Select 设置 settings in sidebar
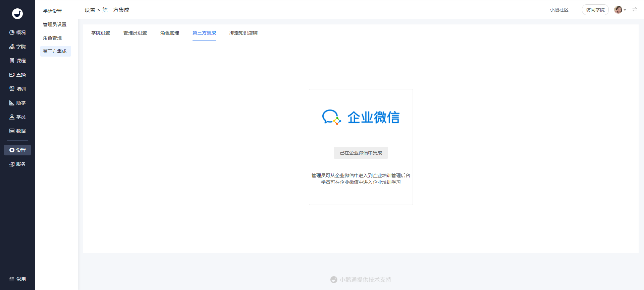644x290 pixels. pyautogui.click(x=17, y=150)
